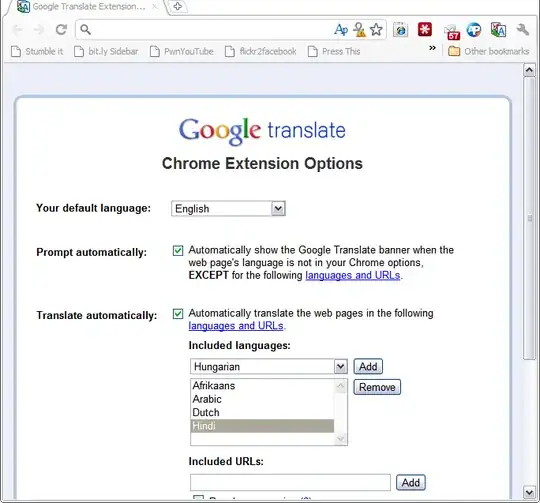Viewport: 540px width, 503px height.
Task: Click page scrollbar down arrow
Action: [529, 492]
